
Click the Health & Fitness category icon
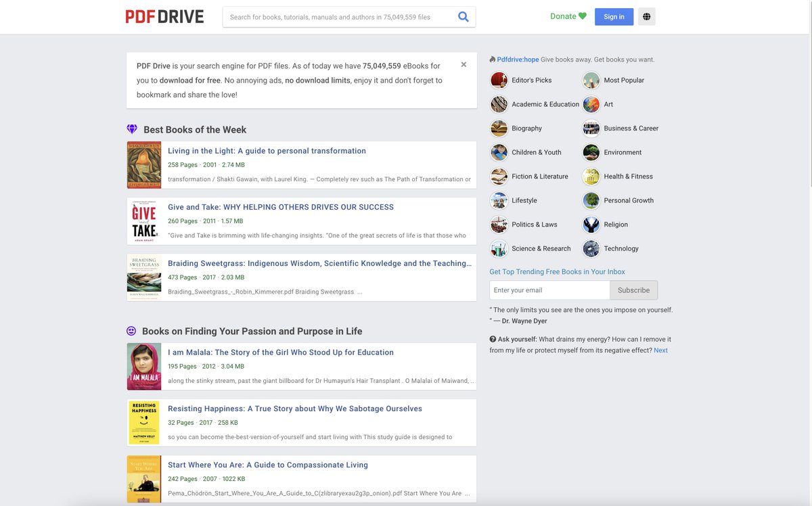(591, 177)
